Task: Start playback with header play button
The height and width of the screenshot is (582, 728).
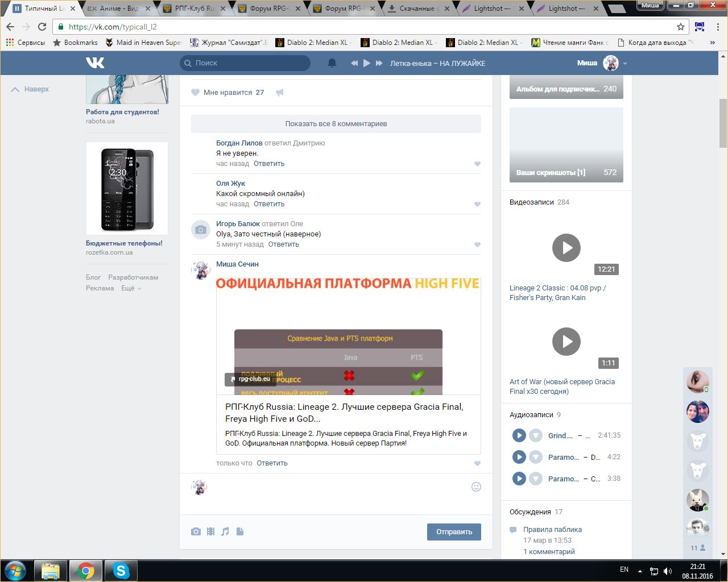Action: click(x=367, y=63)
